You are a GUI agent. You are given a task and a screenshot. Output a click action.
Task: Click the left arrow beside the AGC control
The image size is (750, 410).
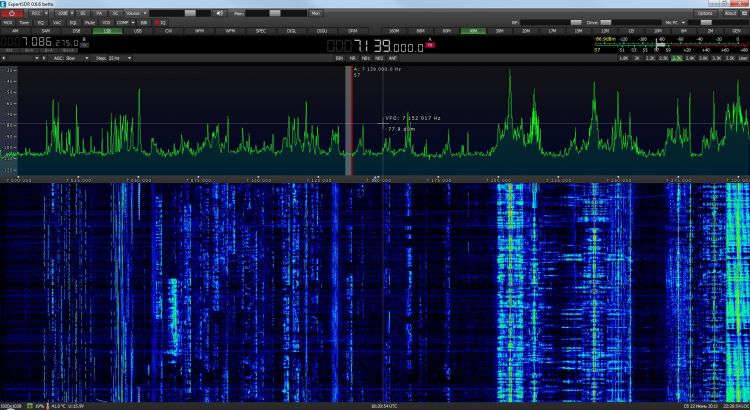tap(4, 58)
